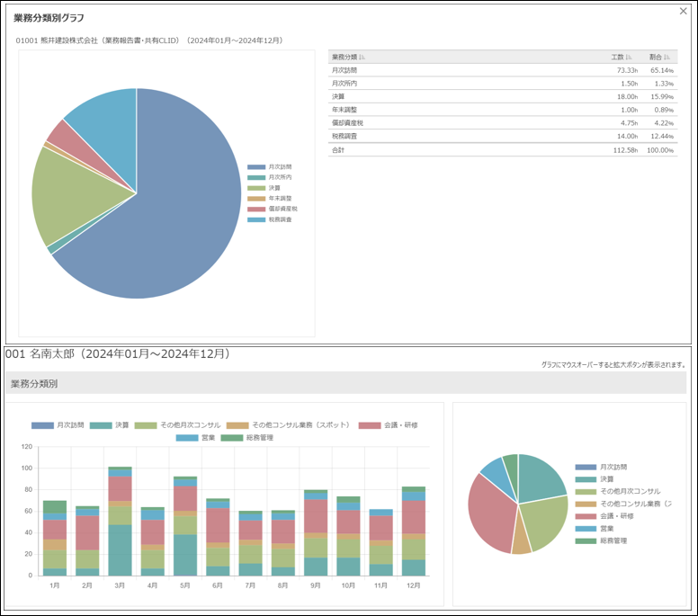Close the 業務分類別グラフ dialog
This screenshot has width=698, height=616.
[683, 12]
